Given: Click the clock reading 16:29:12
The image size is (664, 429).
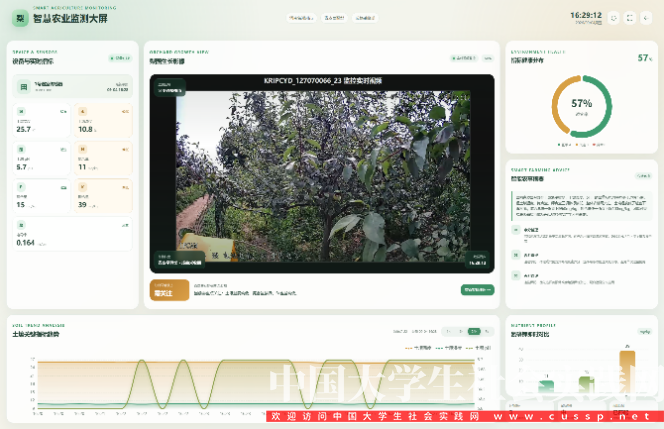Looking at the screenshot, I should click(x=586, y=15).
